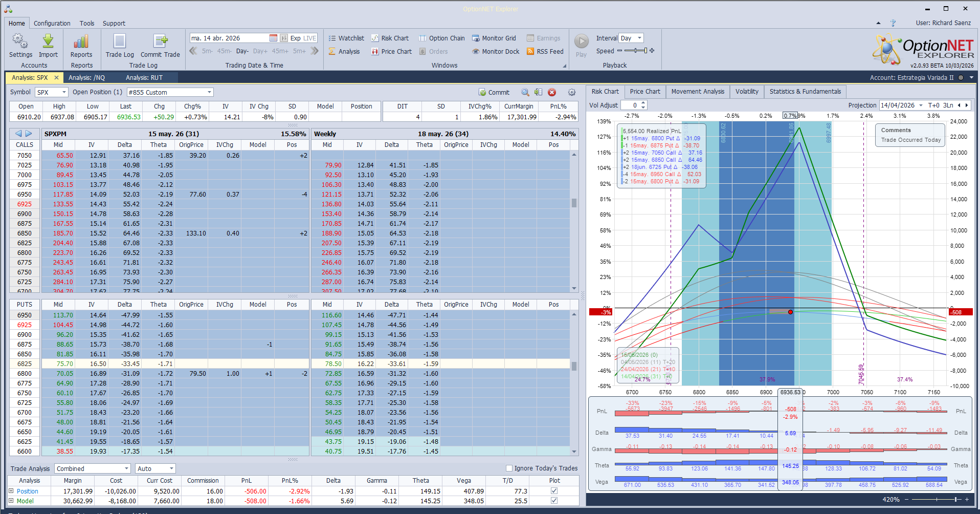Toggle Plot checkbox for Model row
Viewport: 980px width, 514px height.
(x=554, y=501)
